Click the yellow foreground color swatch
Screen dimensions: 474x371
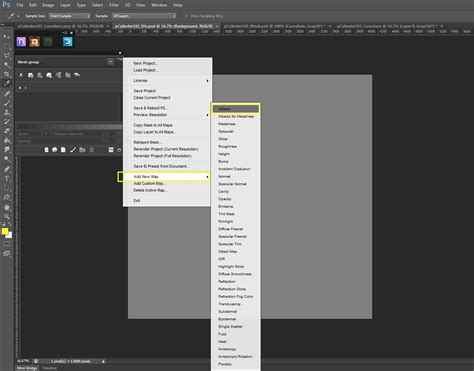click(x=5, y=231)
